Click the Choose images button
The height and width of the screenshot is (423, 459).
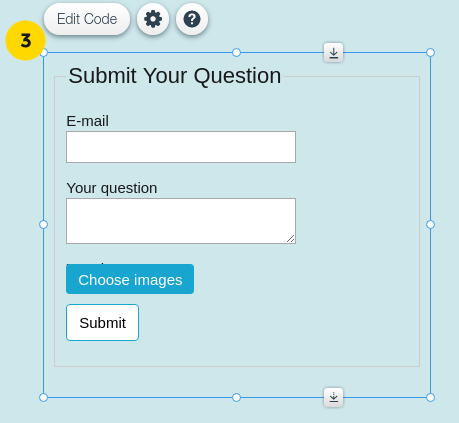(130, 279)
